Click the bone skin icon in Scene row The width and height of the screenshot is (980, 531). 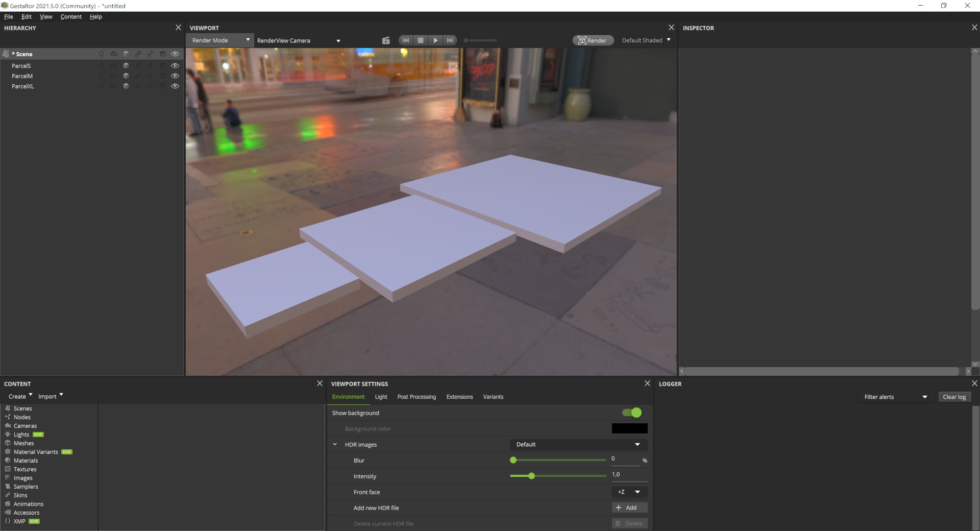[x=151, y=54]
